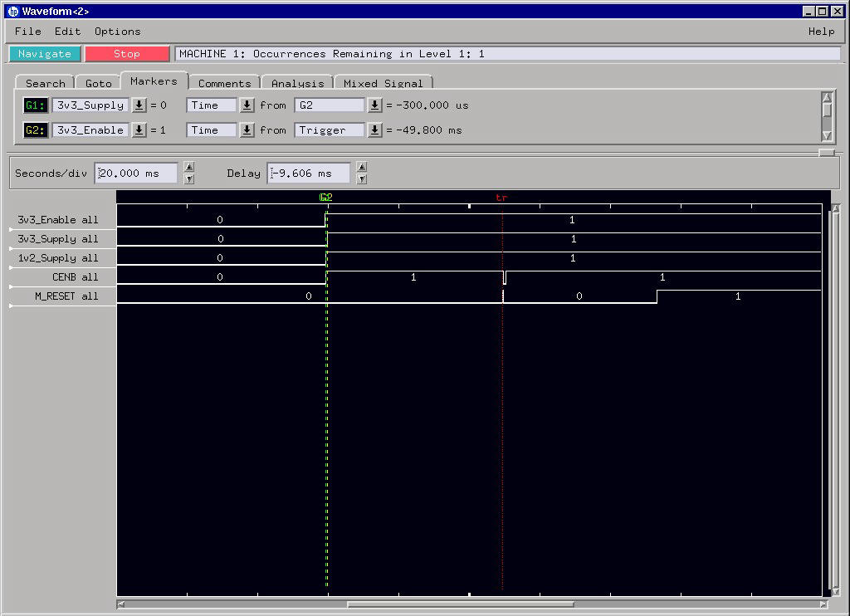Minimize the Waveform window
Image resolution: width=850 pixels, height=616 pixels.
coord(808,11)
